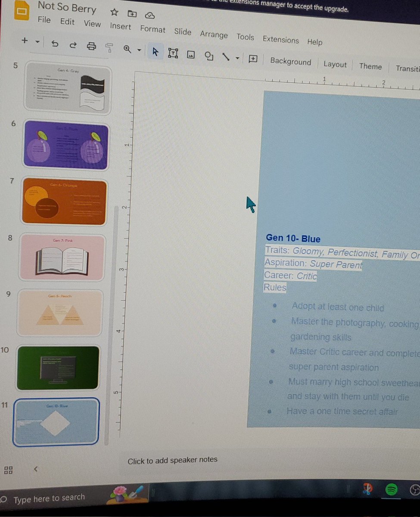Activate the Paint format roller

pos(109,48)
